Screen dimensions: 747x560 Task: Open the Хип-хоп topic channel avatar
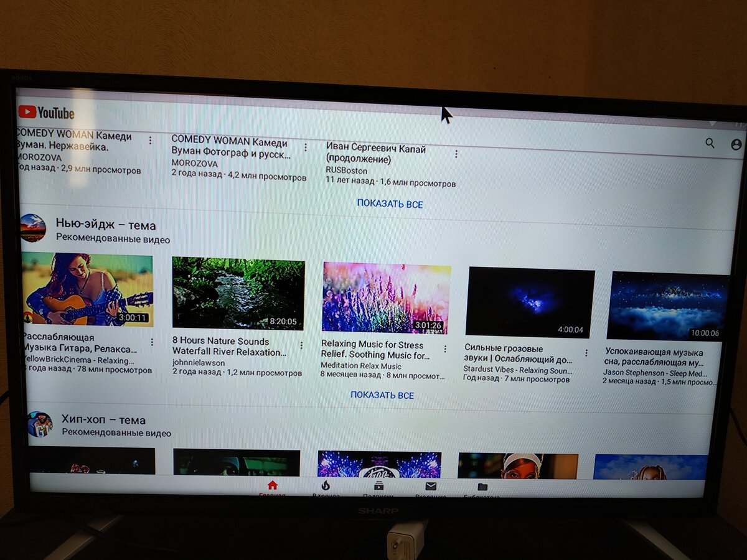pyautogui.click(x=39, y=424)
